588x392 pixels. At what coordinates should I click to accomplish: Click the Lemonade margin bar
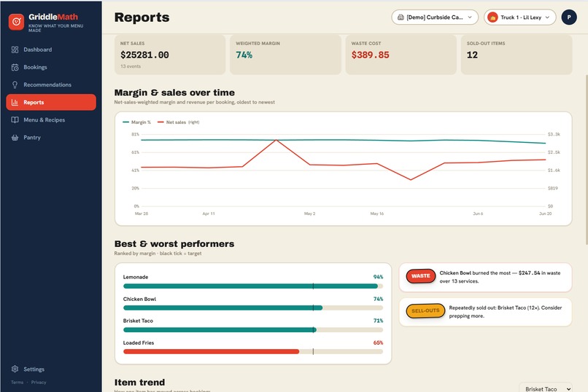(253, 286)
